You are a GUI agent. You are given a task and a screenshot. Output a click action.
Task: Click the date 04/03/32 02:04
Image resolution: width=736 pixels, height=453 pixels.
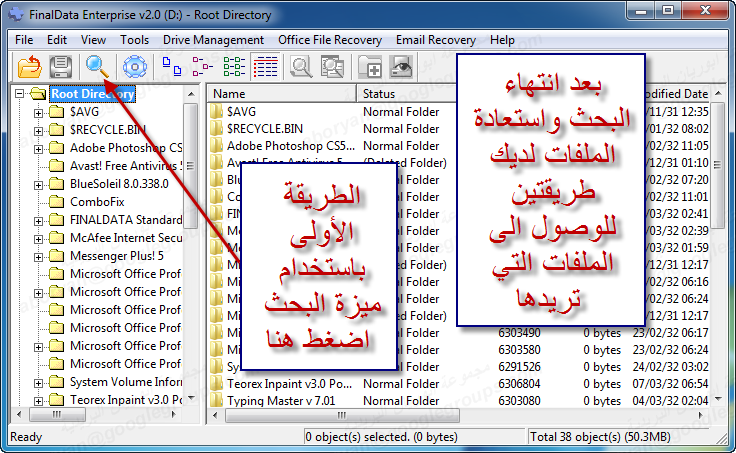pyautogui.click(x=670, y=400)
